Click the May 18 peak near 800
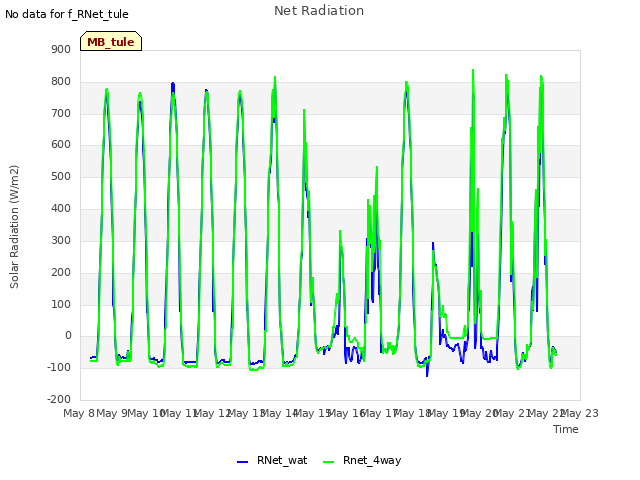The width and height of the screenshot is (640, 480). (x=406, y=83)
